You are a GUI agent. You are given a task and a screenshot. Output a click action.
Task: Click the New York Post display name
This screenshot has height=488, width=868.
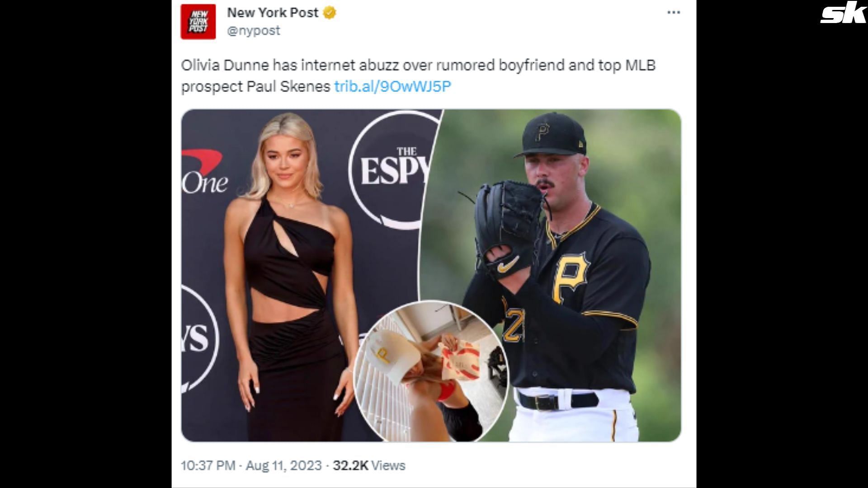[273, 13]
